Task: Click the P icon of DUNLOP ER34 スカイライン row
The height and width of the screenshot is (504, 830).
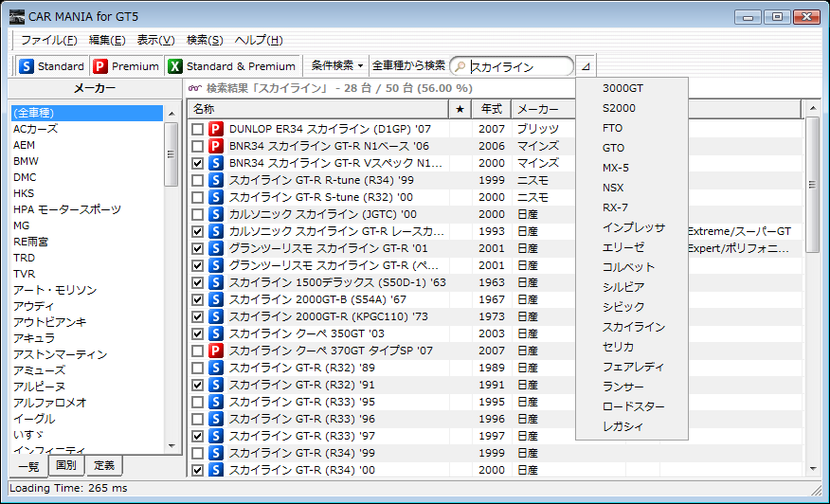Action: (x=215, y=129)
